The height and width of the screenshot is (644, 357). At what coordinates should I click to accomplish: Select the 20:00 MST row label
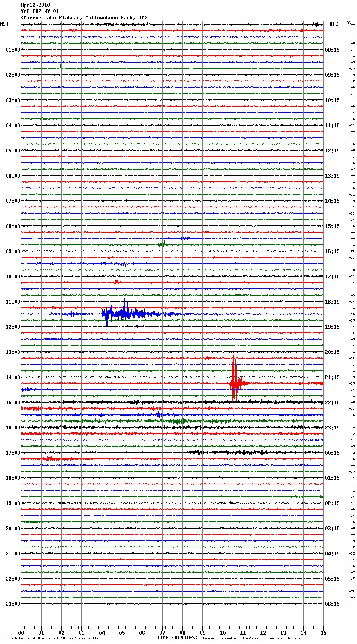13,529
